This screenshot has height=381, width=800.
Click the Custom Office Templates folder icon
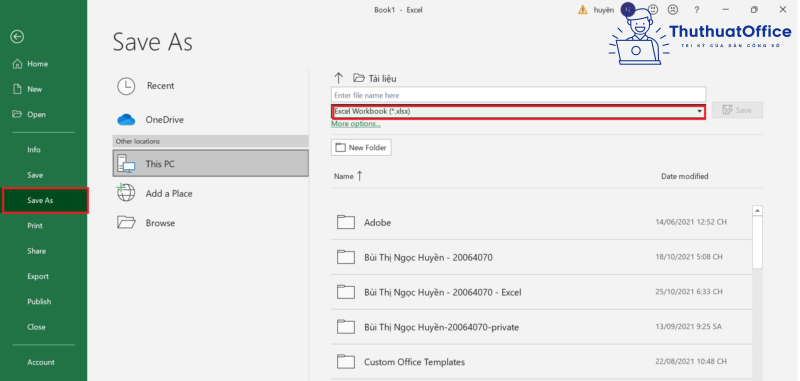345,362
